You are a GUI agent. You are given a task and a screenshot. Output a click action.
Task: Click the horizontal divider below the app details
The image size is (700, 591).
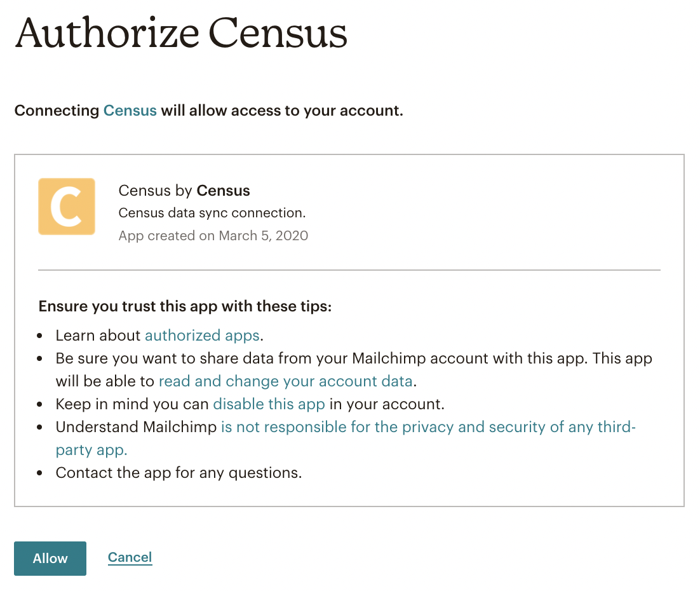349,270
